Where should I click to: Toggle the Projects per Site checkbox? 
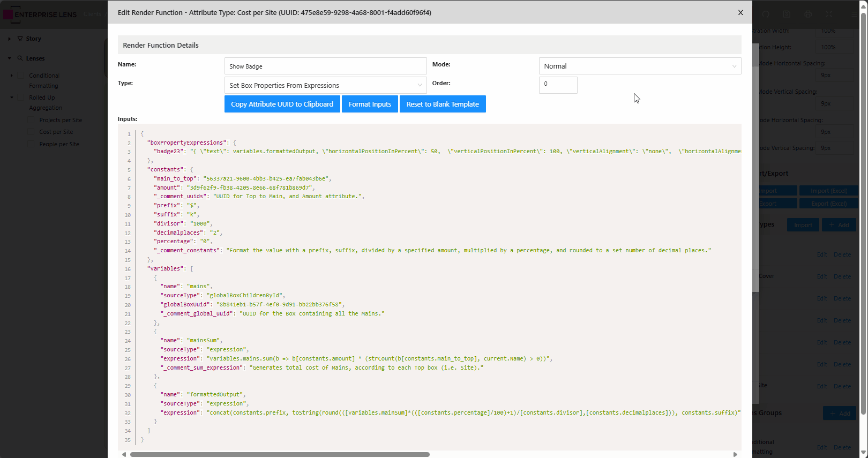pyautogui.click(x=31, y=120)
